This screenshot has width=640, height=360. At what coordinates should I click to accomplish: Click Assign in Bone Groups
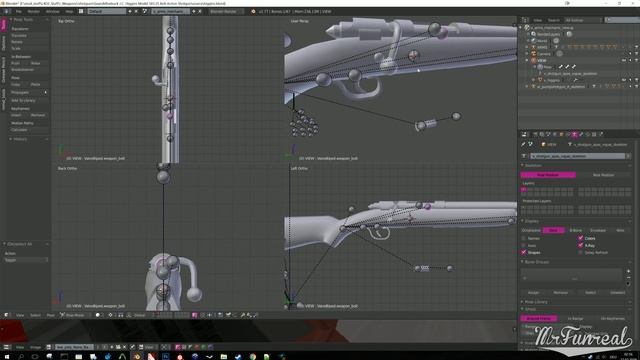(533, 293)
